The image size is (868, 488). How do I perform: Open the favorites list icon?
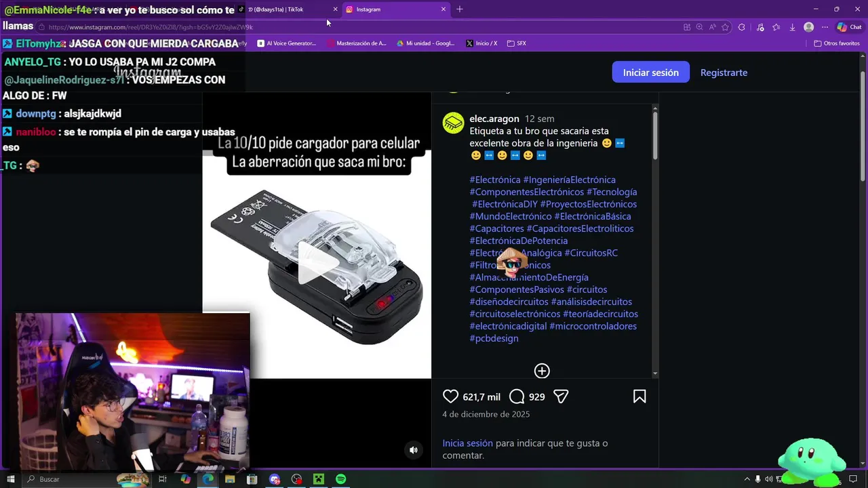click(x=776, y=27)
